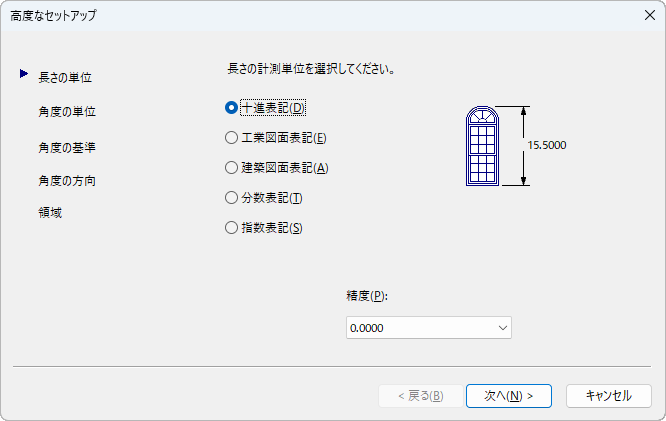This screenshot has width=666, height=421.
Task: Click the 高度なセットアップ title bar
Action: click(x=300, y=16)
